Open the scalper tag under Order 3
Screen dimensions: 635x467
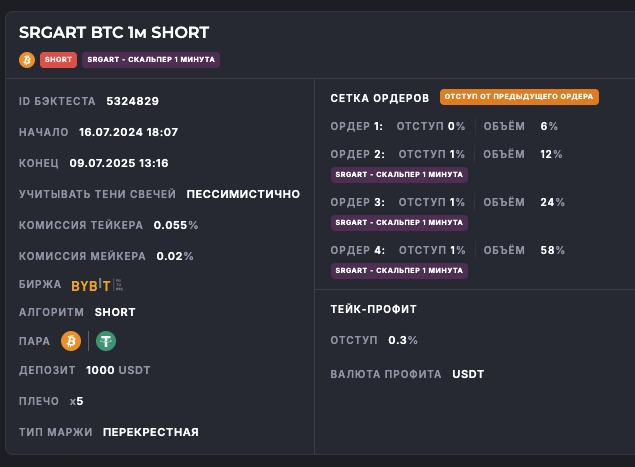click(x=399, y=222)
